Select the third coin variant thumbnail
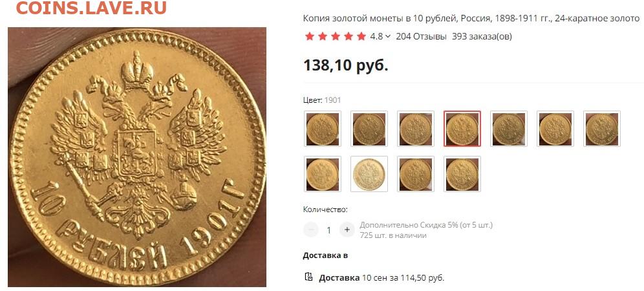Screen dimensions: 644x291 click(416, 129)
